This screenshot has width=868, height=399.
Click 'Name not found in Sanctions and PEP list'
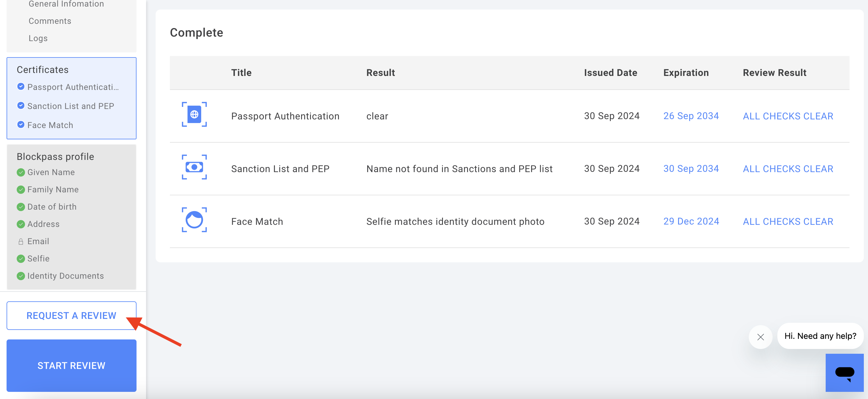click(x=459, y=169)
